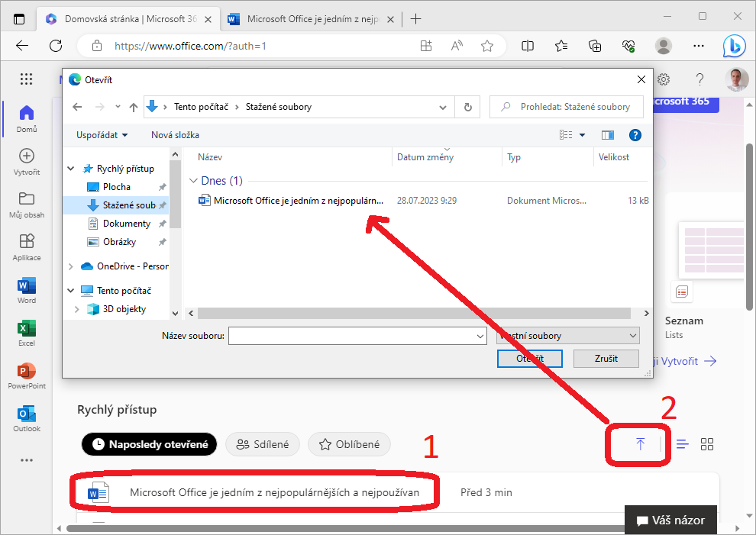Image resolution: width=756 pixels, height=535 pixels.
Task: Expand the address path history dropdown
Action: pyautogui.click(x=443, y=107)
